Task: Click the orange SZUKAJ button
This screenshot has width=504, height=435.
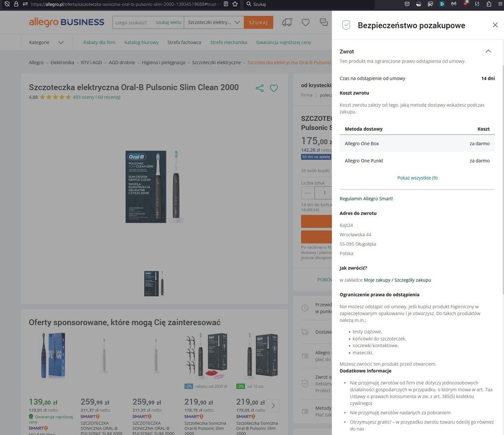Action: (258, 23)
